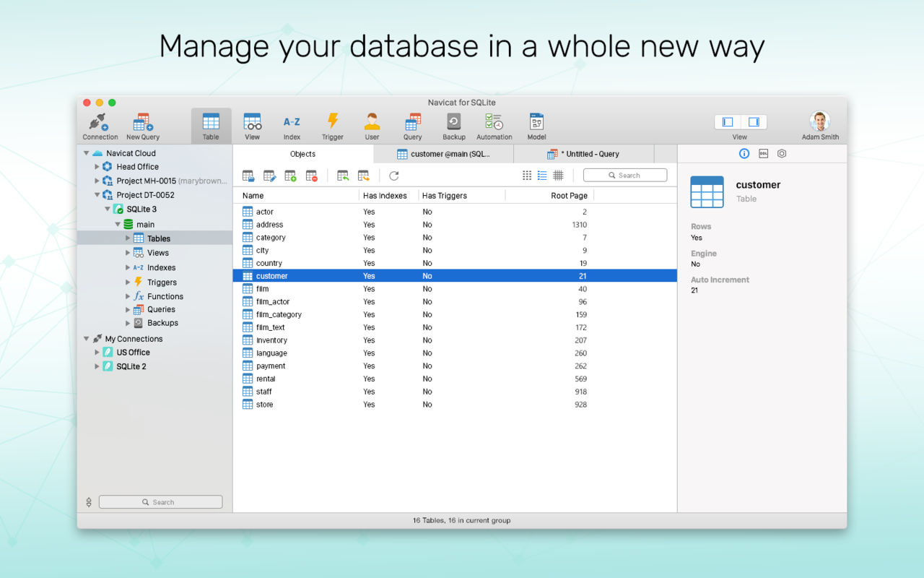Open the Model tool

[536, 126]
